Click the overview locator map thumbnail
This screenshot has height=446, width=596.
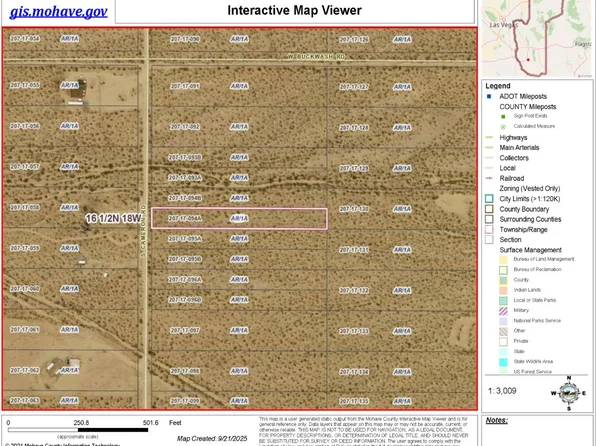coord(537,39)
